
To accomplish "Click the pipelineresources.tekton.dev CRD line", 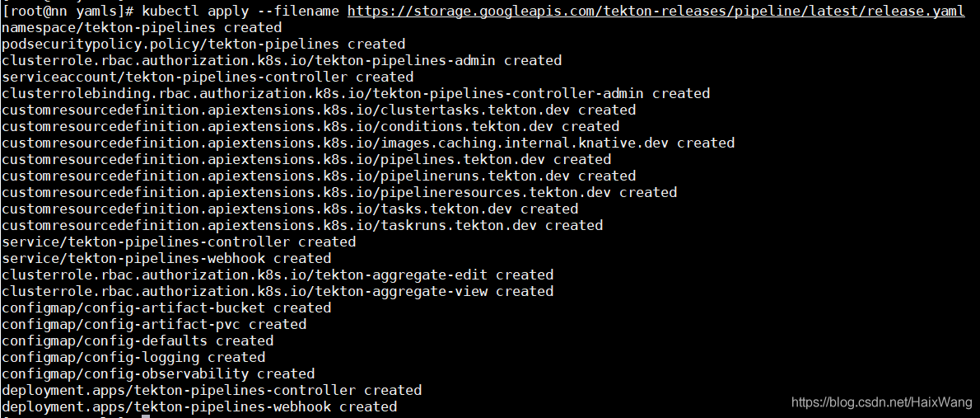I will [x=339, y=192].
